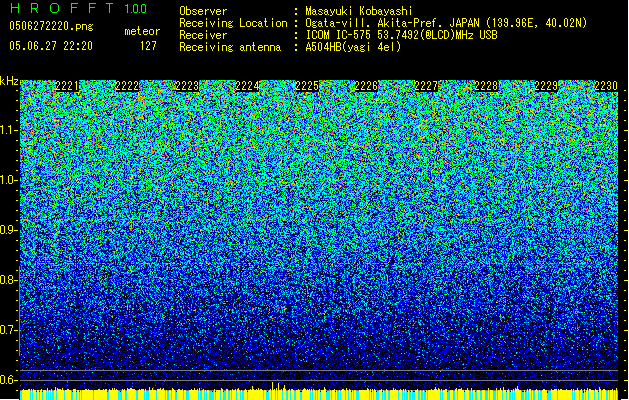Select the 2223 time marker
Image resolution: width=629 pixels, height=400 pixels.
click(187, 86)
